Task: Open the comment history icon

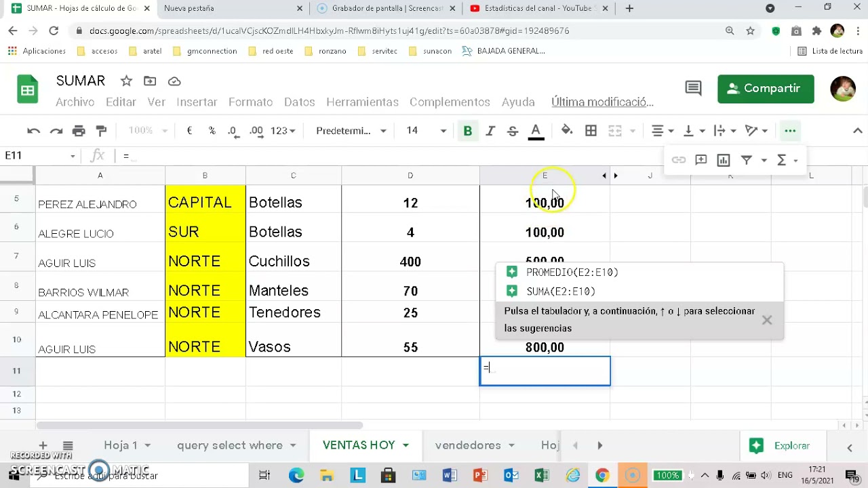Action: (x=693, y=88)
